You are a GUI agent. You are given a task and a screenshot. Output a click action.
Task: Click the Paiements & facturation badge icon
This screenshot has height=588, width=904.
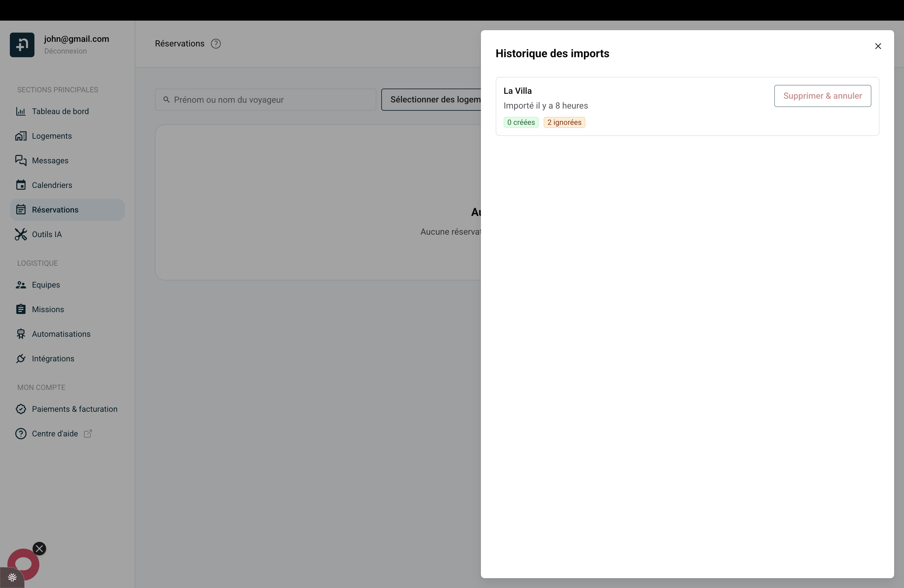(21, 409)
